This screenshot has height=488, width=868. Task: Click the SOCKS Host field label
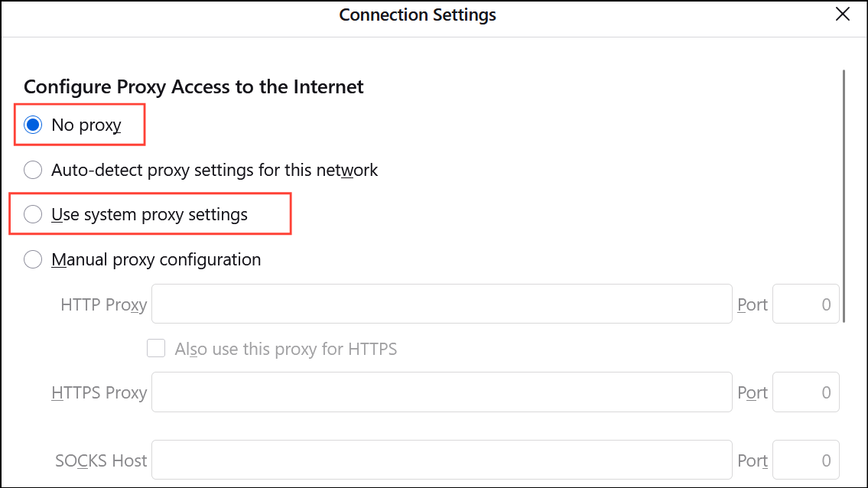[x=101, y=460]
